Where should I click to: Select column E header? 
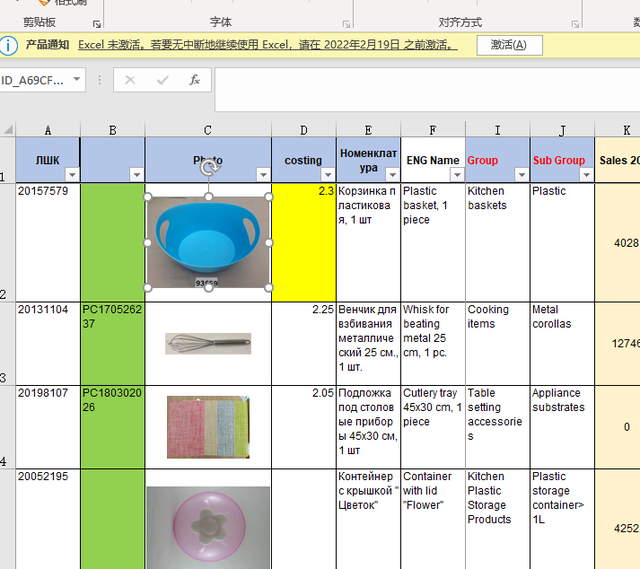[368, 130]
